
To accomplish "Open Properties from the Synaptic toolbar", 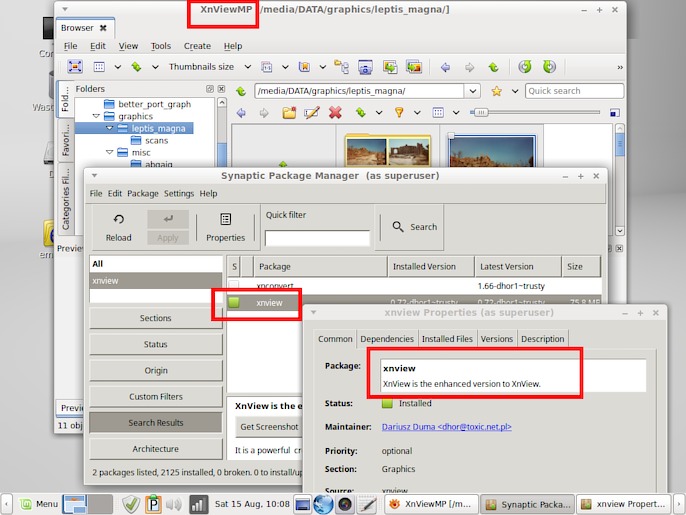I will [225, 227].
